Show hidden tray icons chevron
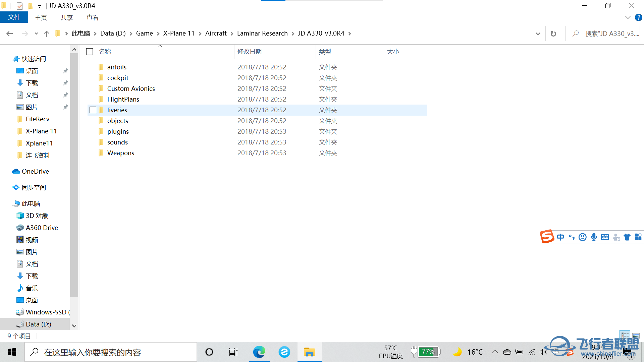Viewport: 644px width, 362px height. click(495, 352)
